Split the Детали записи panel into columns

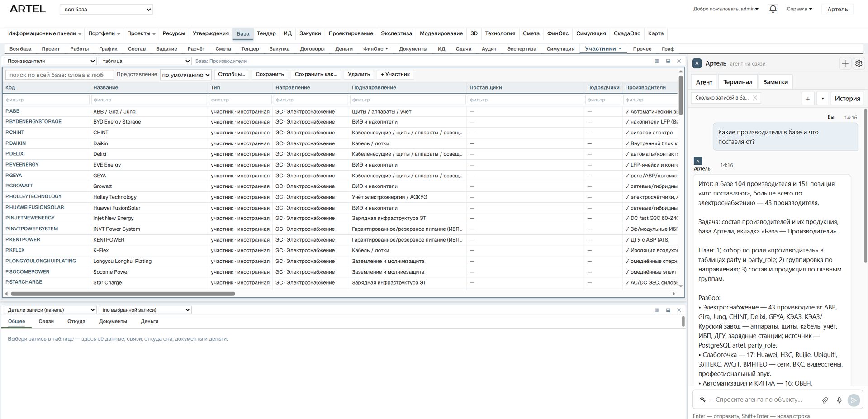pyautogui.click(x=656, y=310)
